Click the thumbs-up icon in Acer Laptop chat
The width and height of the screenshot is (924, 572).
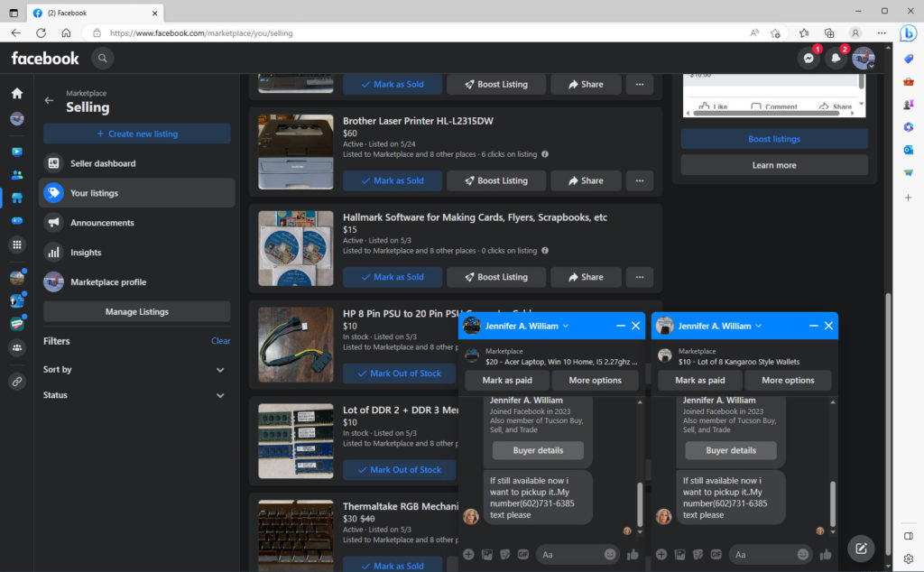pyautogui.click(x=633, y=554)
